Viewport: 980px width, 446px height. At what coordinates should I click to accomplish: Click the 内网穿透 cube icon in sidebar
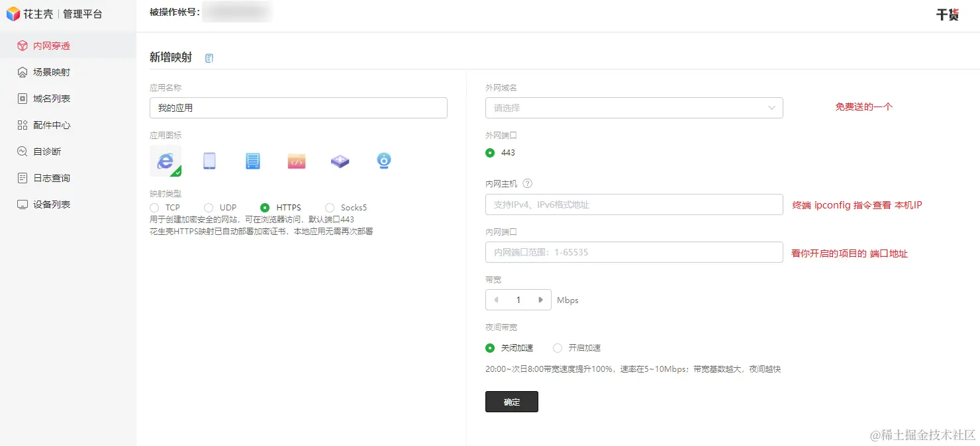tap(23, 46)
